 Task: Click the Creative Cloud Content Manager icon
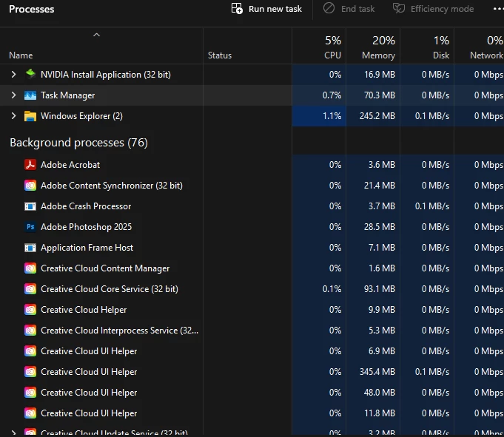(x=30, y=268)
